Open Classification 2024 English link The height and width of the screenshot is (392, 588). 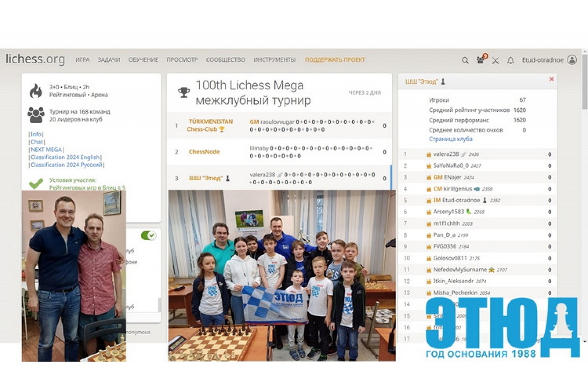(65, 157)
